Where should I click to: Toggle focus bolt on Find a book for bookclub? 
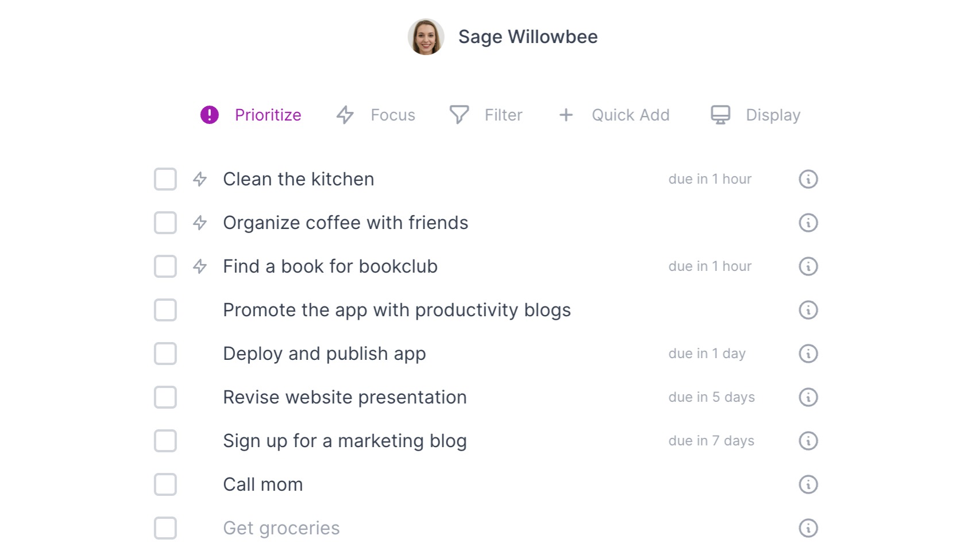[200, 266]
